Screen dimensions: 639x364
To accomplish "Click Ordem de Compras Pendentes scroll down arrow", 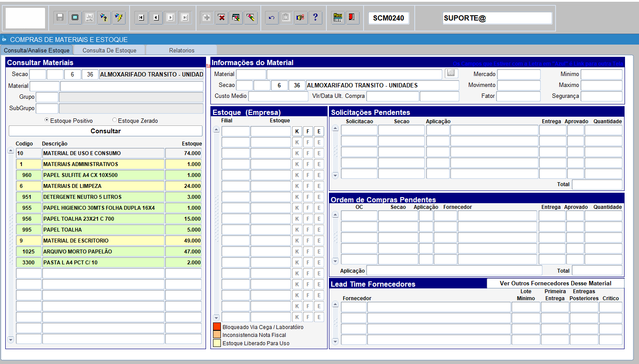I will (x=335, y=261).
